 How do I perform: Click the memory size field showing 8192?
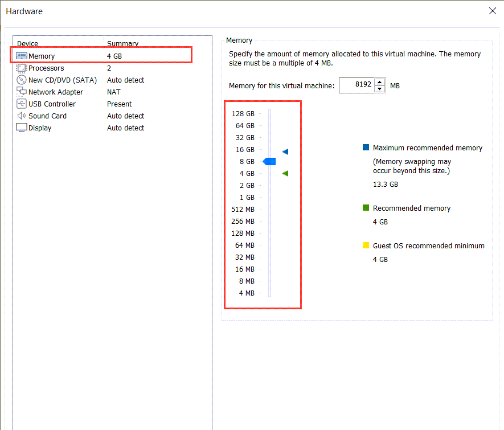[x=357, y=85]
